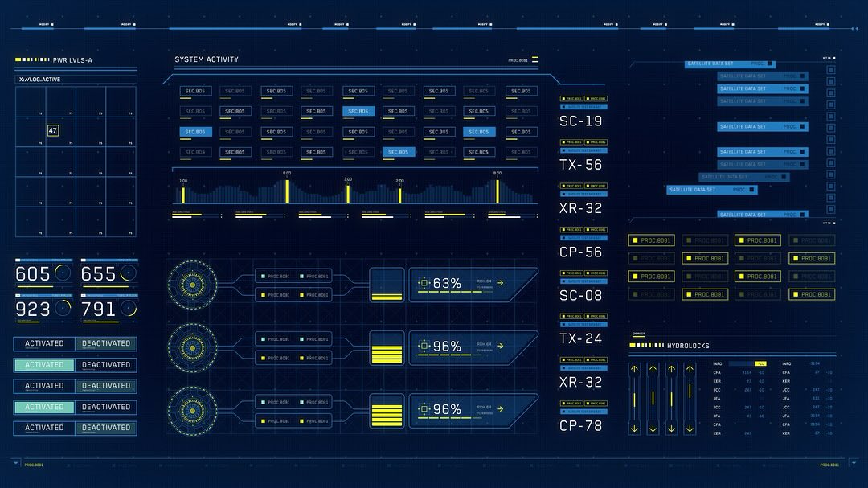
Task: Click the crosshair target icon beside 63%
Action: 424,283
